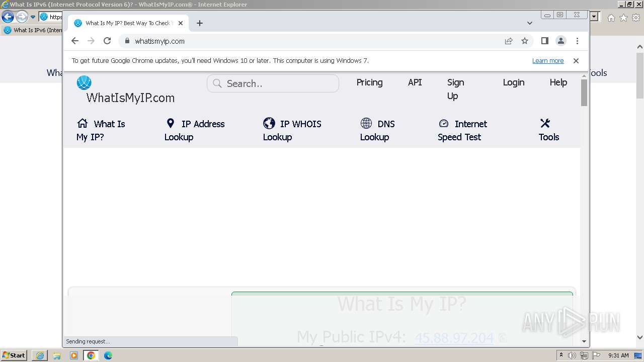Open the volume speaker icon in the tray
The height and width of the screenshot is (362, 644).
[x=572, y=355]
